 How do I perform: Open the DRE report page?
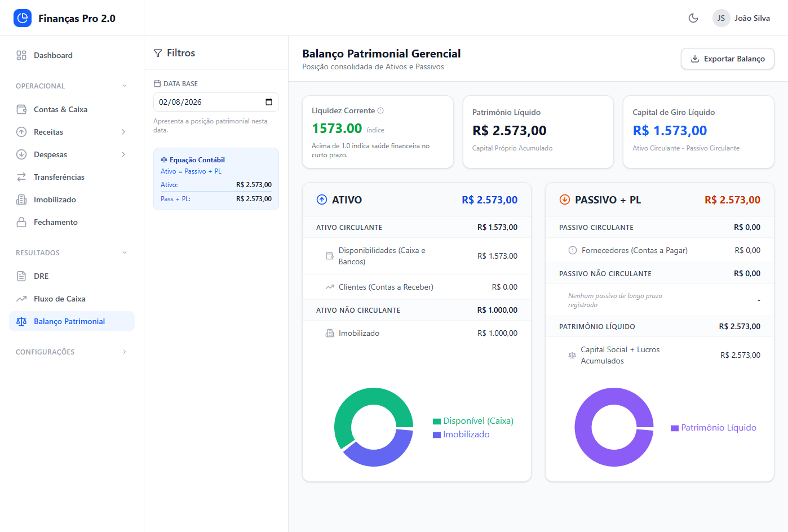[x=41, y=276]
